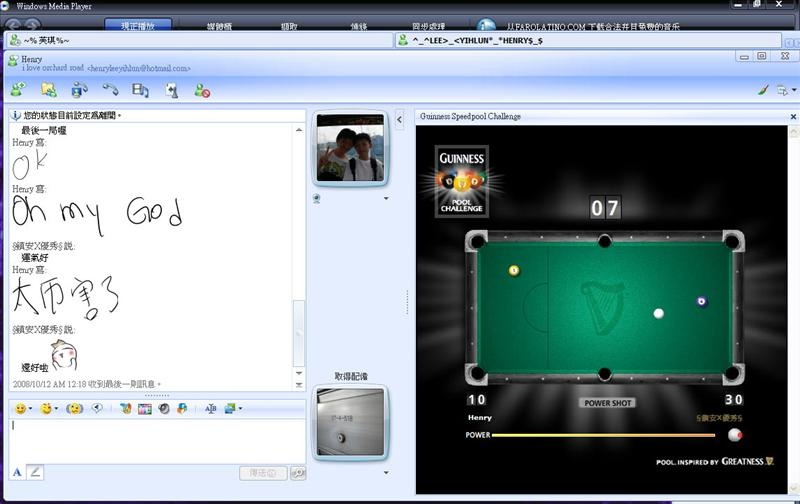This screenshot has width=800, height=504.
Task: Open Media Player's third tab from the left
Action: click(x=289, y=26)
